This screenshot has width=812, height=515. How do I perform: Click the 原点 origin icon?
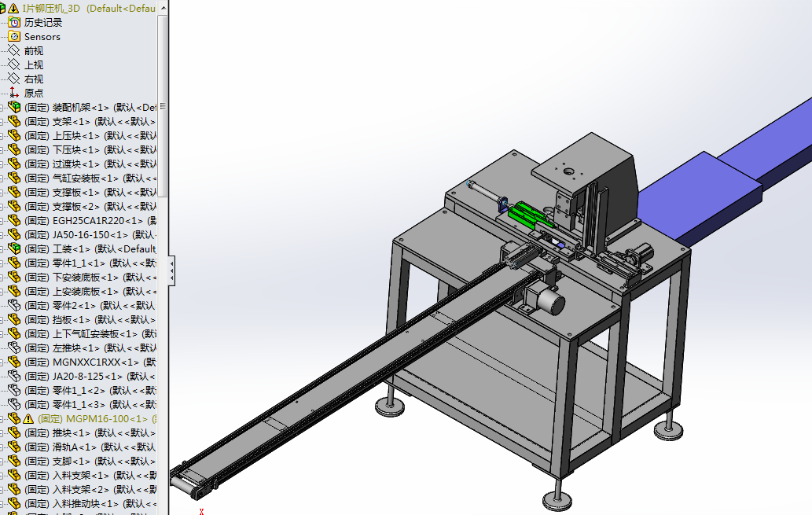click(x=14, y=93)
